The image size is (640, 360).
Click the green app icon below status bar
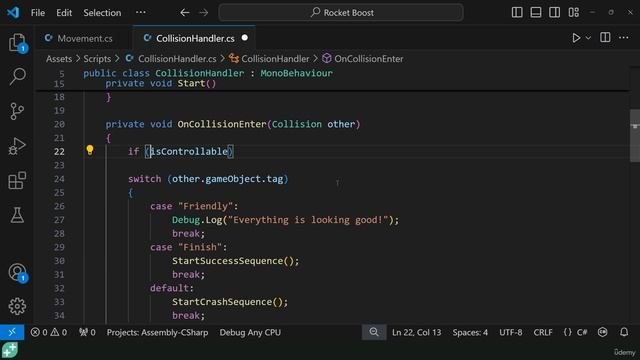click(x=10, y=350)
